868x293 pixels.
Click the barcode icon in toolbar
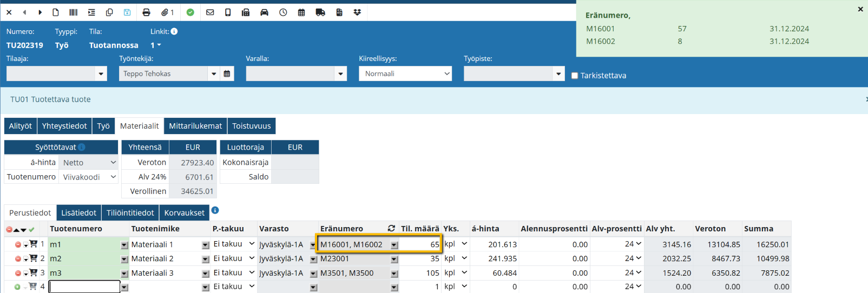pyautogui.click(x=74, y=12)
